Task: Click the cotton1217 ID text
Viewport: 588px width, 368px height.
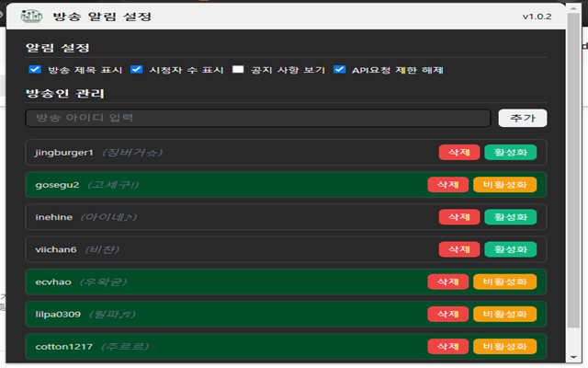Action: (x=63, y=347)
